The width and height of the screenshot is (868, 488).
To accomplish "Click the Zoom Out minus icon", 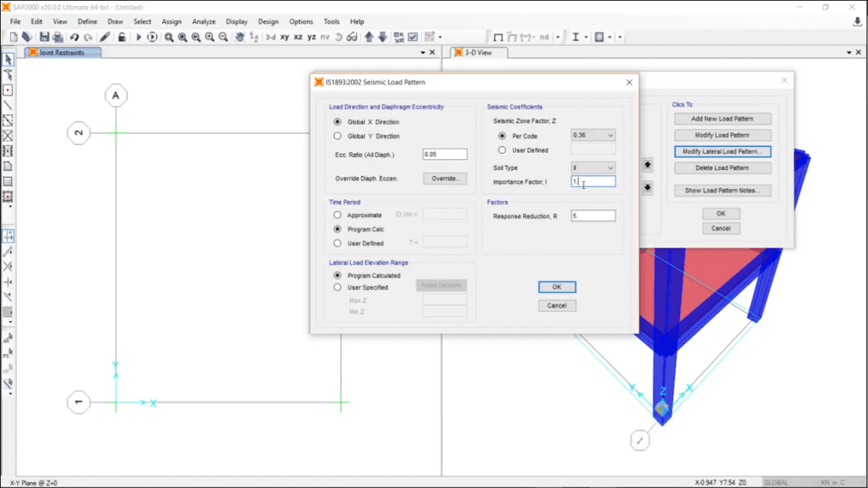I will [x=223, y=37].
